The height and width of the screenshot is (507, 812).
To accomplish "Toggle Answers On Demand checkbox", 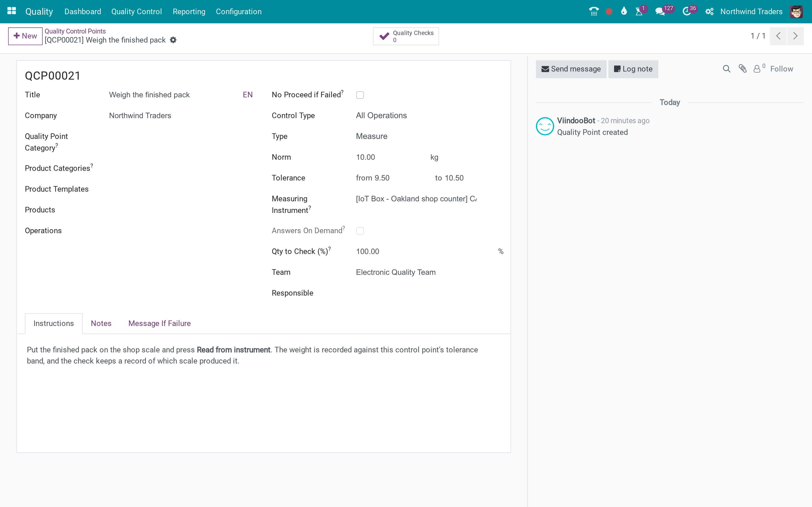I will [360, 231].
